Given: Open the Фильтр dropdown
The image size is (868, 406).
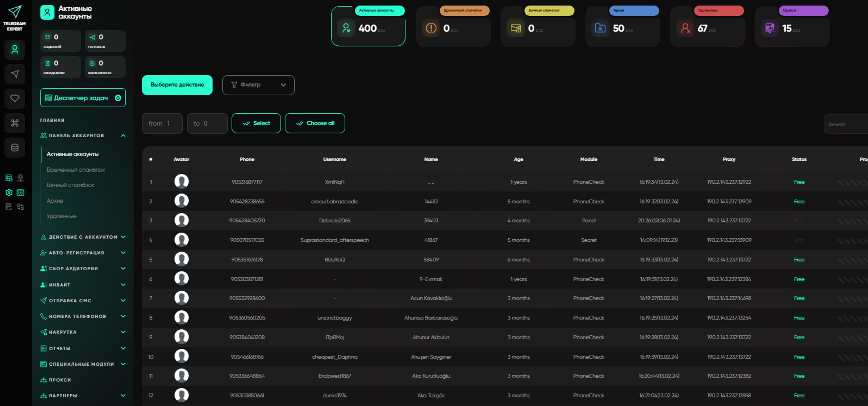Looking at the screenshot, I should (258, 85).
